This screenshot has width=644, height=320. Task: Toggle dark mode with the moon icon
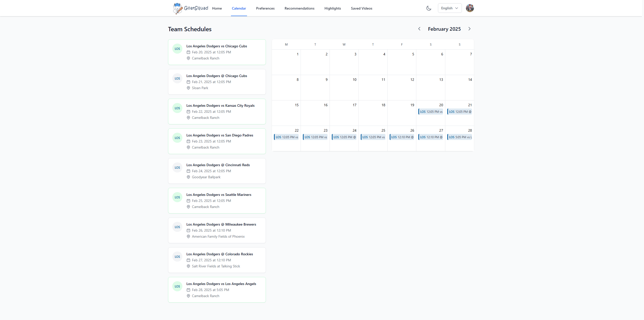429,8
